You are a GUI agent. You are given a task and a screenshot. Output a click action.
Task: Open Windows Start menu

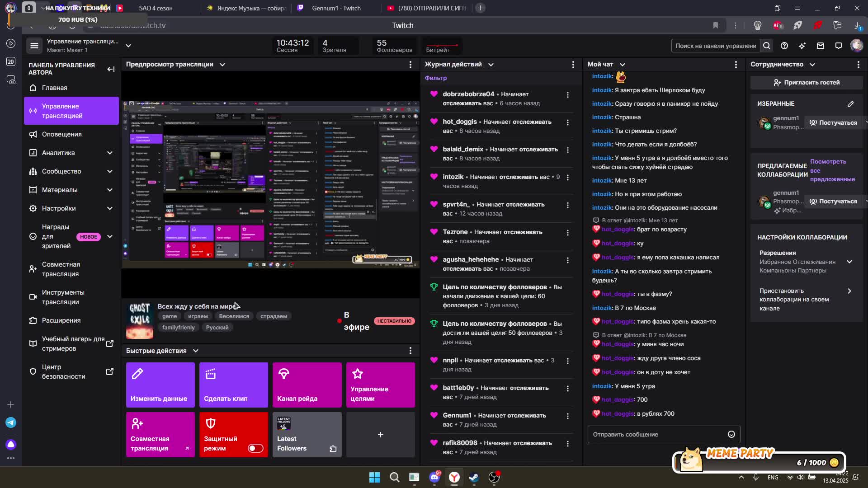[x=374, y=477]
